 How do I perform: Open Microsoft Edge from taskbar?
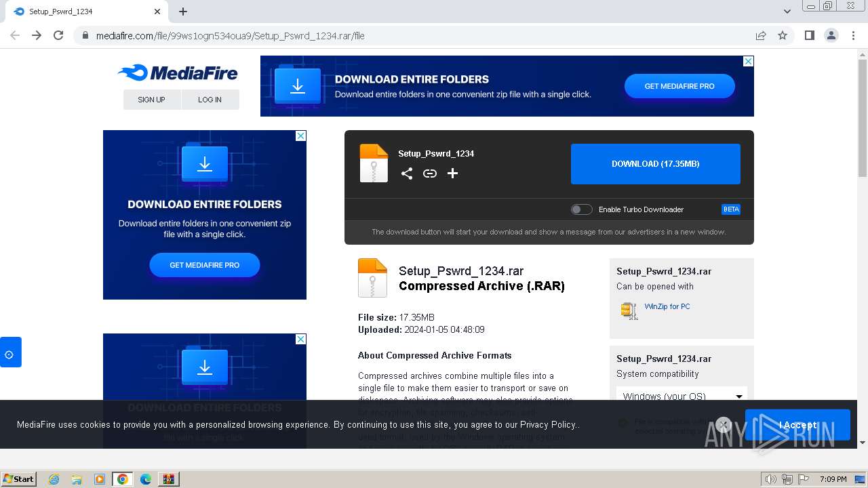[x=146, y=479]
